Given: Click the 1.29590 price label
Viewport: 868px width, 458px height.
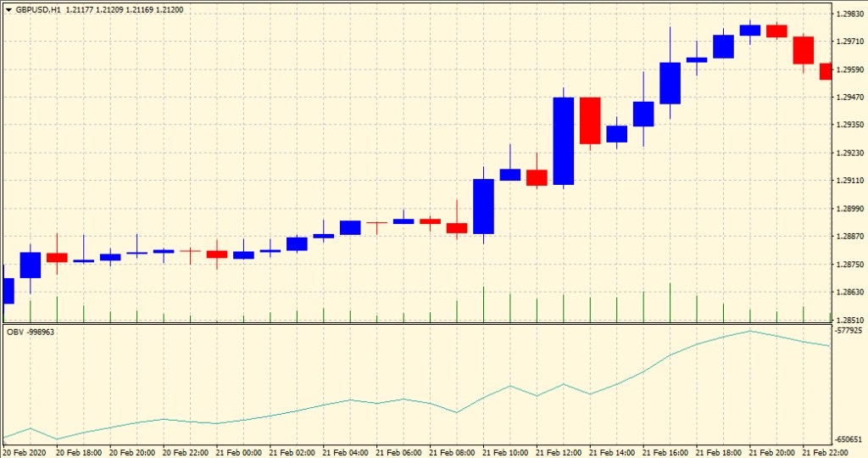Looking at the screenshot, I should (849, 70).
